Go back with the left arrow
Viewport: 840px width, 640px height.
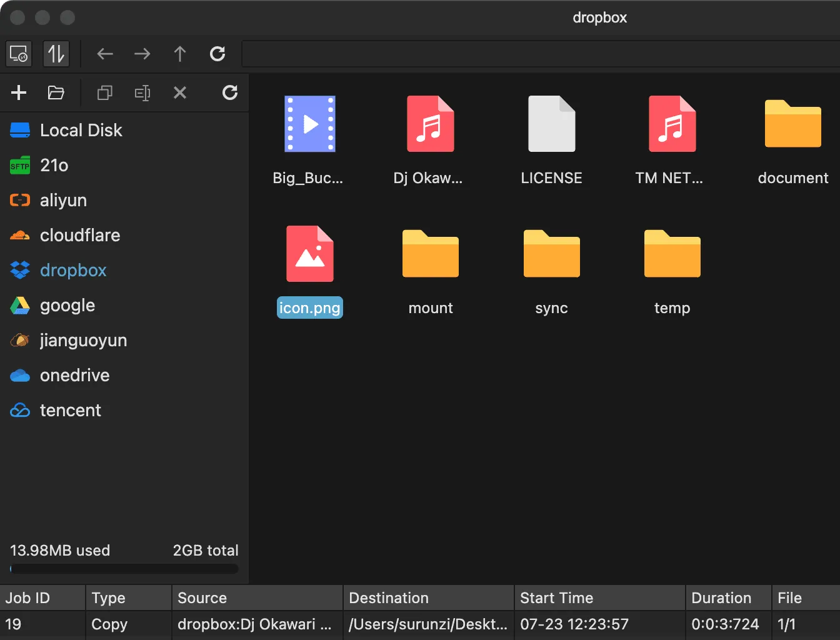tap(105, 54)
